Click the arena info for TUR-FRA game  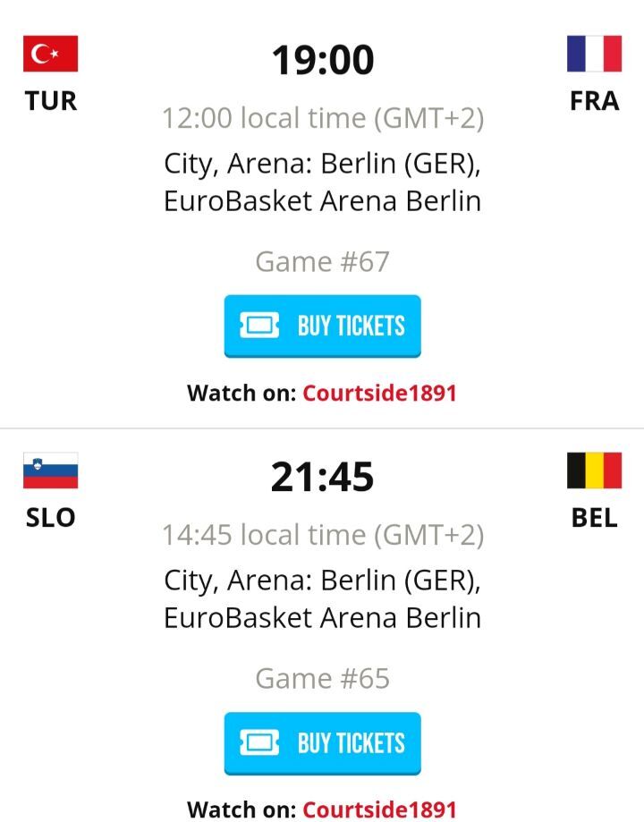[322, 182]
